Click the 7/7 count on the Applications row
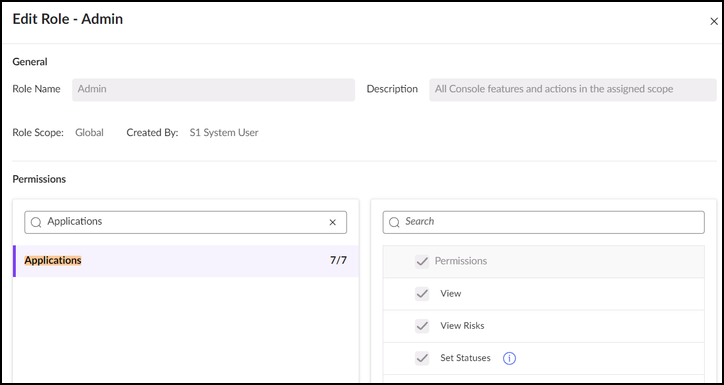This screenshot has width=724, height=385. click(338, 260)
